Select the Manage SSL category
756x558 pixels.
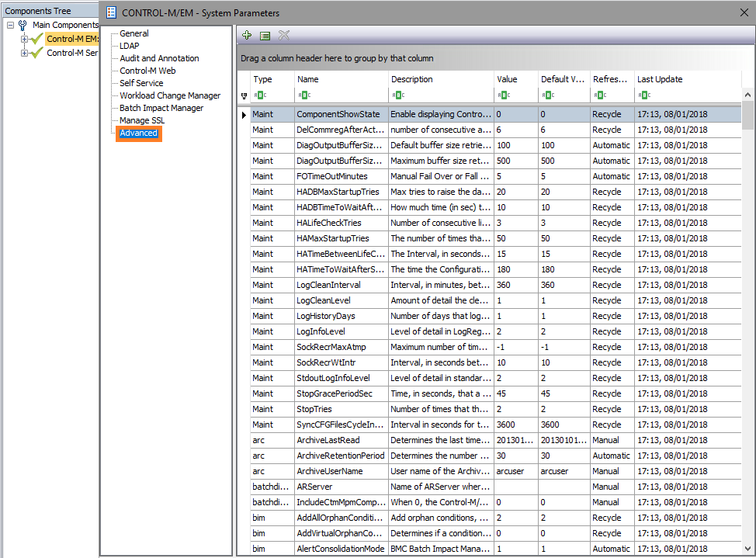142,120
